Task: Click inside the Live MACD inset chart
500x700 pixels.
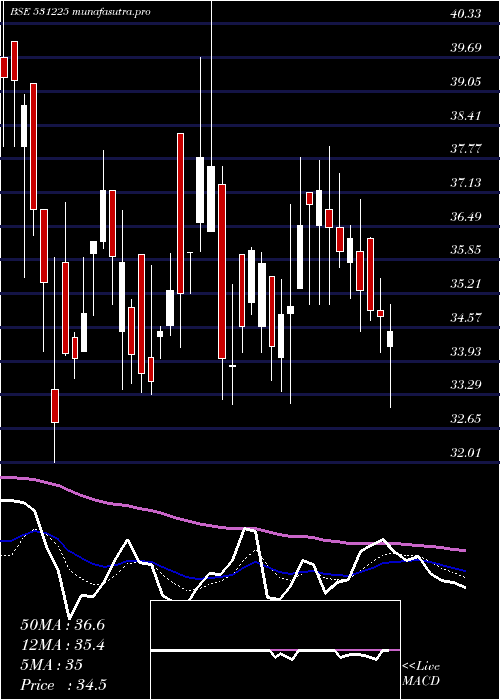Action: (x=275, y=650)
